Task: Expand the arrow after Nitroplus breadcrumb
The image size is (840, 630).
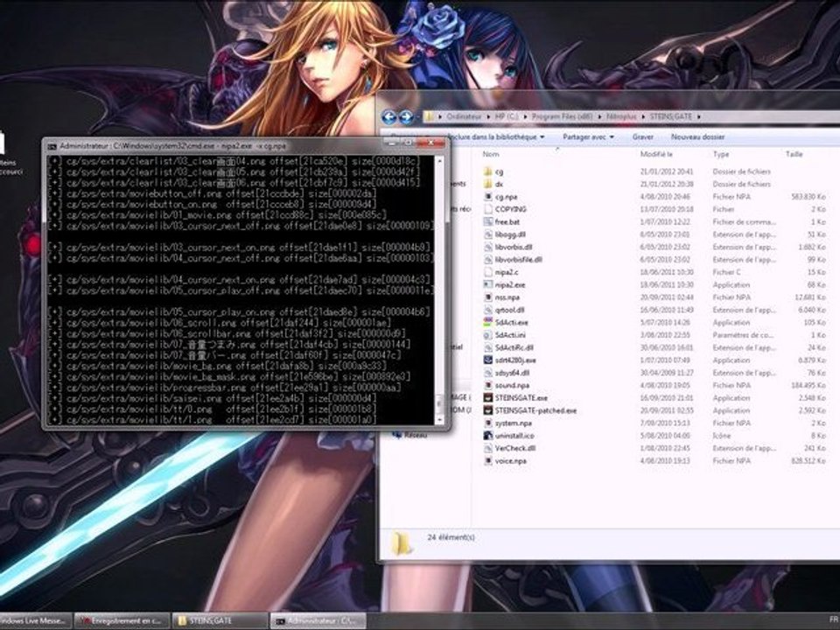Action: (643, 116)
